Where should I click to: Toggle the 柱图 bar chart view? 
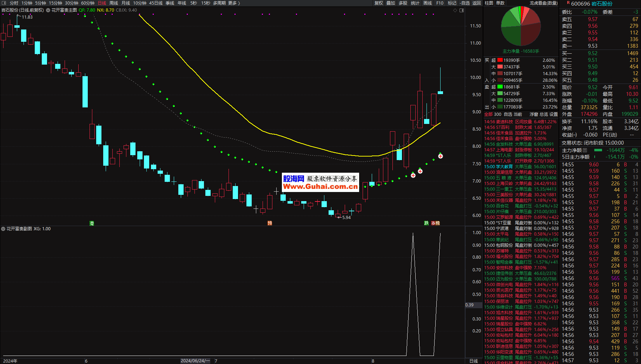tap(489, 3)
